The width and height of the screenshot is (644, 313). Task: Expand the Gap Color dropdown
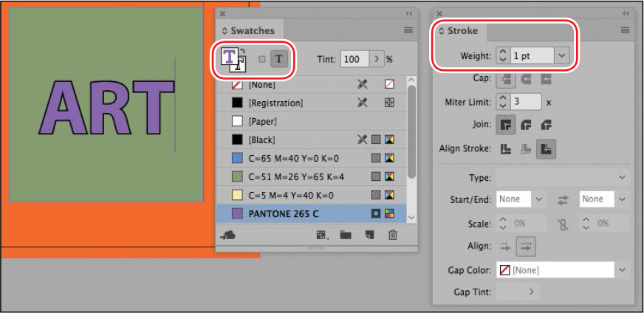(622, 270)
